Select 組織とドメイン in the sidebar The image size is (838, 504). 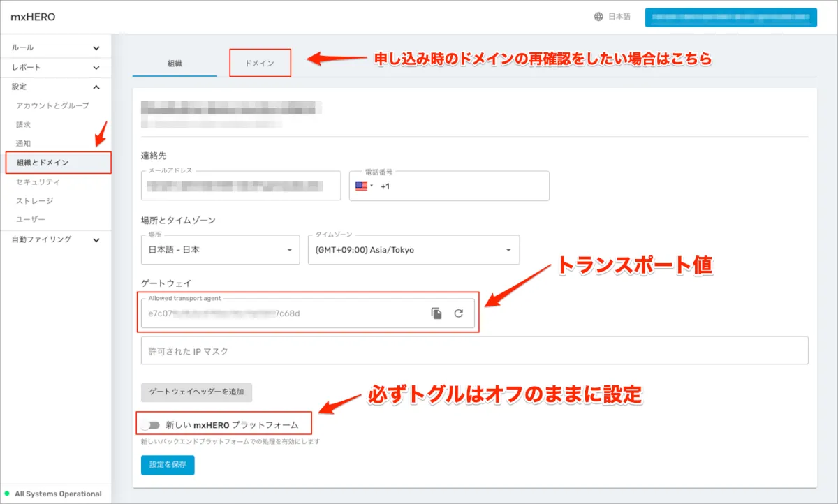[58, 163]
